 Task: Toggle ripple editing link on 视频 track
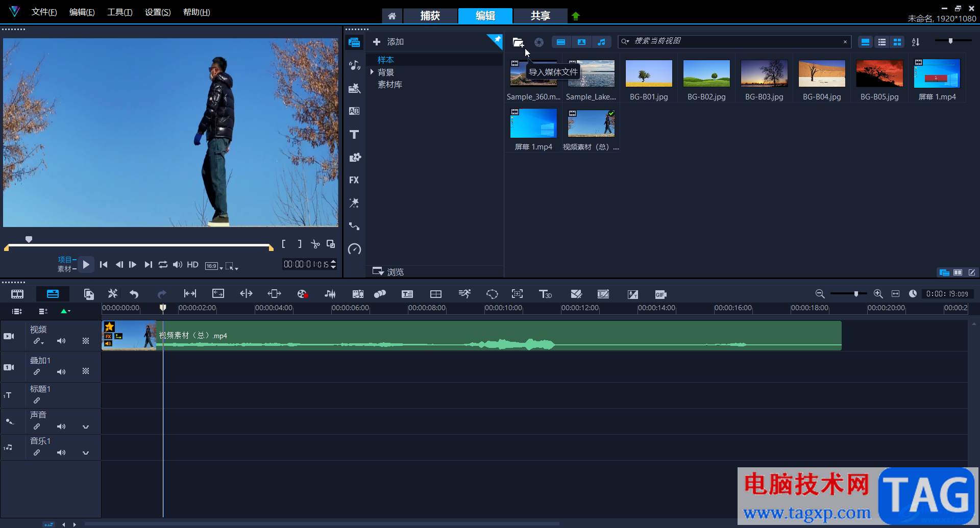[x=38, y=341]
